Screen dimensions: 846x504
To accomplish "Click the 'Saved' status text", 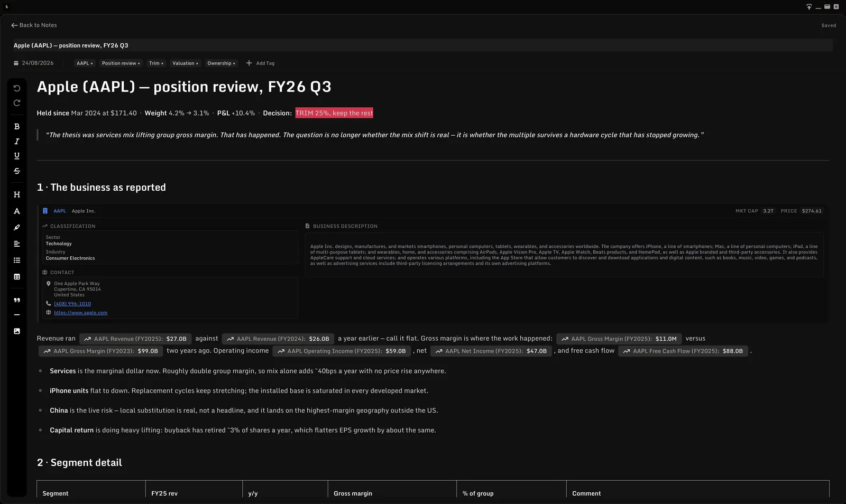I will click(x=829, y=25).
